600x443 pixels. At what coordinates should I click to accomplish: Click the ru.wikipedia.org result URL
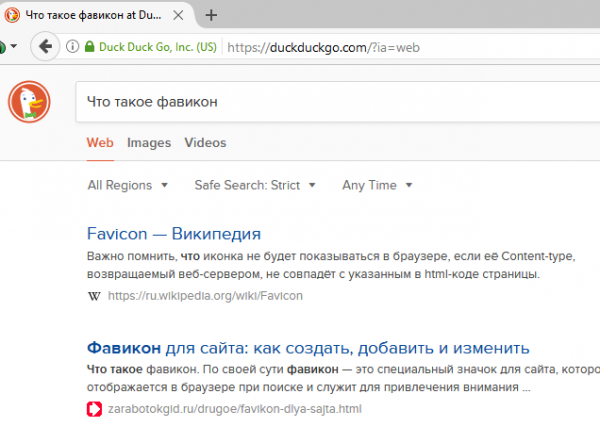pyautogui.click(x=205, y=296)
